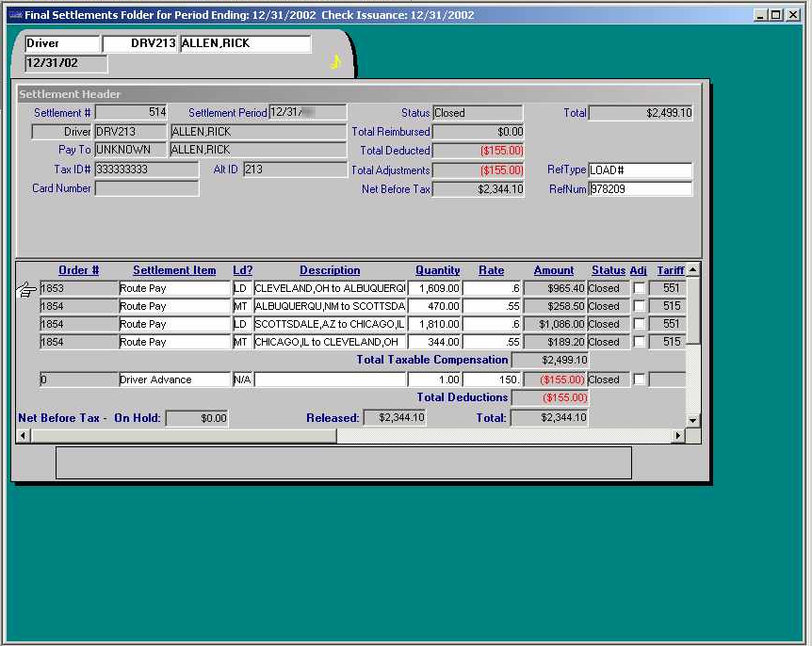Select order 1853 cell
Screen dimensions: 812x646
click(79, 288)
